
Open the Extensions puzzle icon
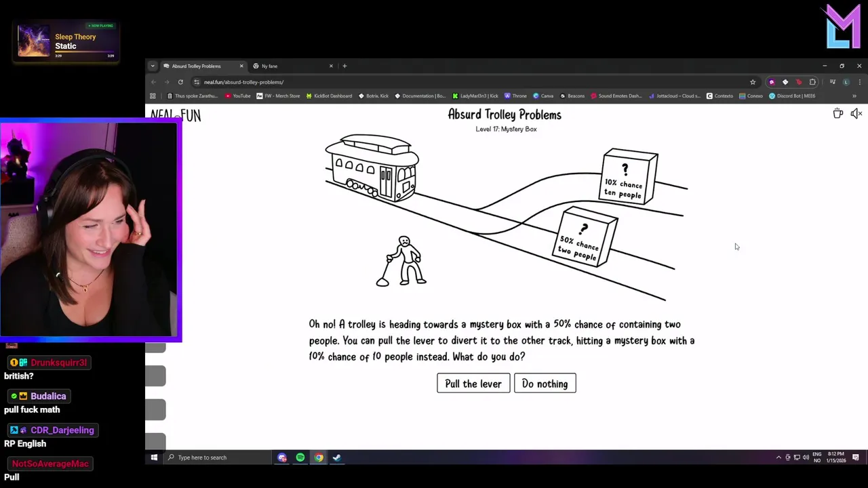pos(812,82)
